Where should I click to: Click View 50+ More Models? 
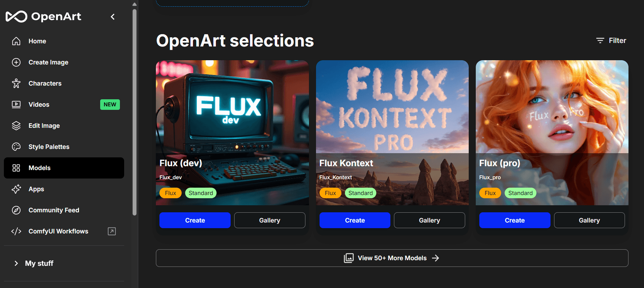click(392, 258)
